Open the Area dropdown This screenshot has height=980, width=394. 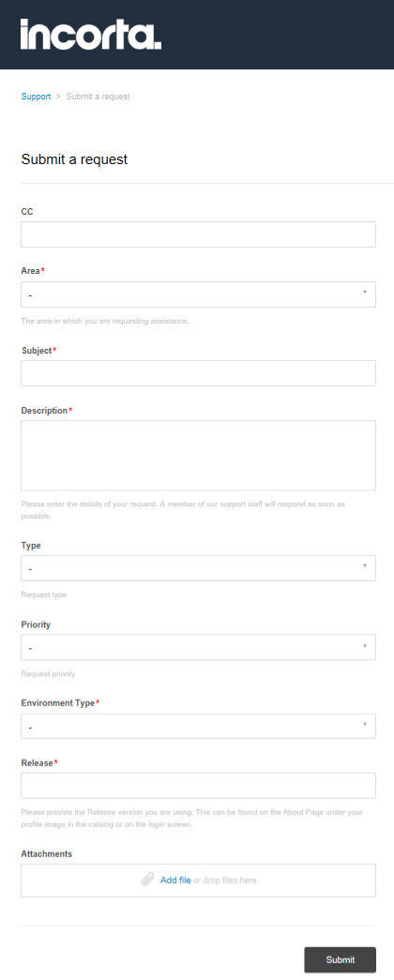point(198,294)
